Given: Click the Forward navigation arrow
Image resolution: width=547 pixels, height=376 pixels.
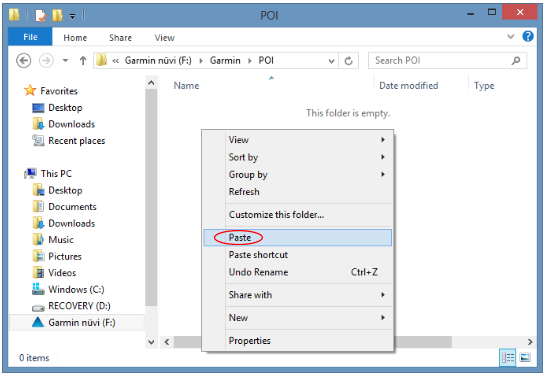Looking at the screenshot, I should click(x=46, y=61).
